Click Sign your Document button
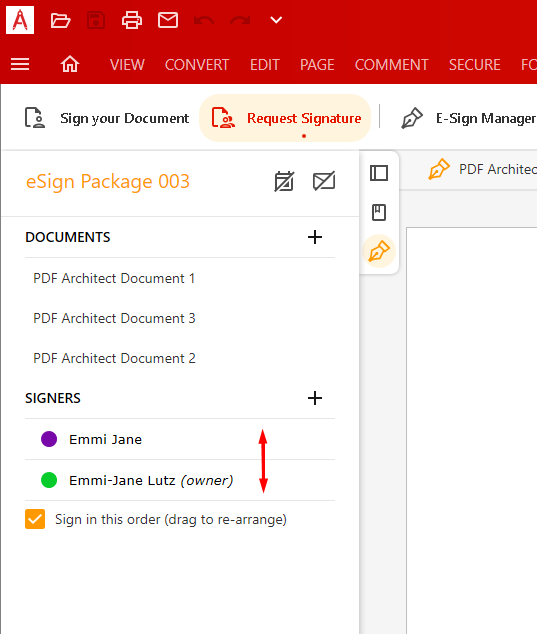This screenshot has width=537, height=634. tap(107, 118)
